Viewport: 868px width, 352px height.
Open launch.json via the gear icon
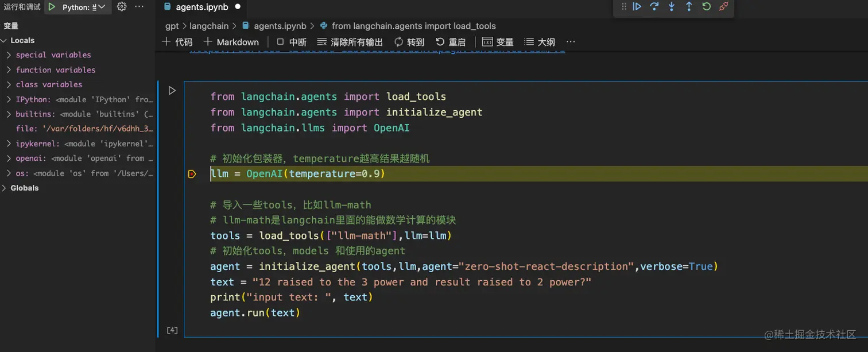(121, 7)
